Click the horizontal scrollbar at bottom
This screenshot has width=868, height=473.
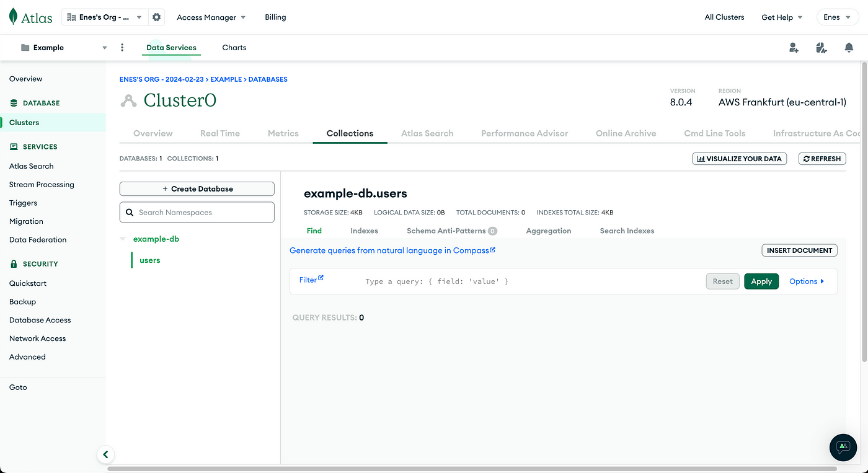click(471, 469)
